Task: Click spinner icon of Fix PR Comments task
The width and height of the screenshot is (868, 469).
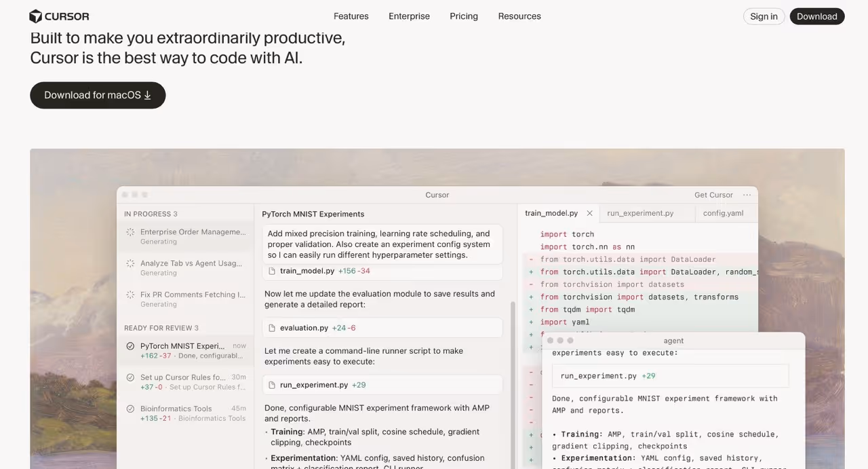Action: (130, 295)
